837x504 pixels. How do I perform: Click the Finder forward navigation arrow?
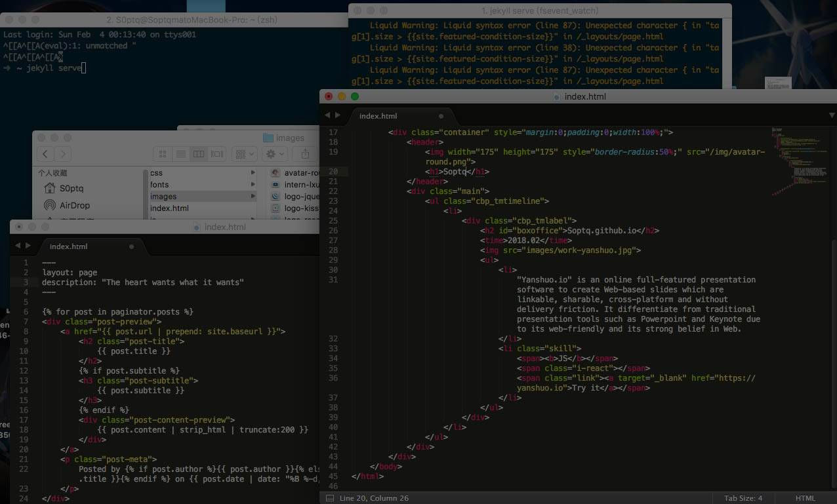[x=62, y=154]
